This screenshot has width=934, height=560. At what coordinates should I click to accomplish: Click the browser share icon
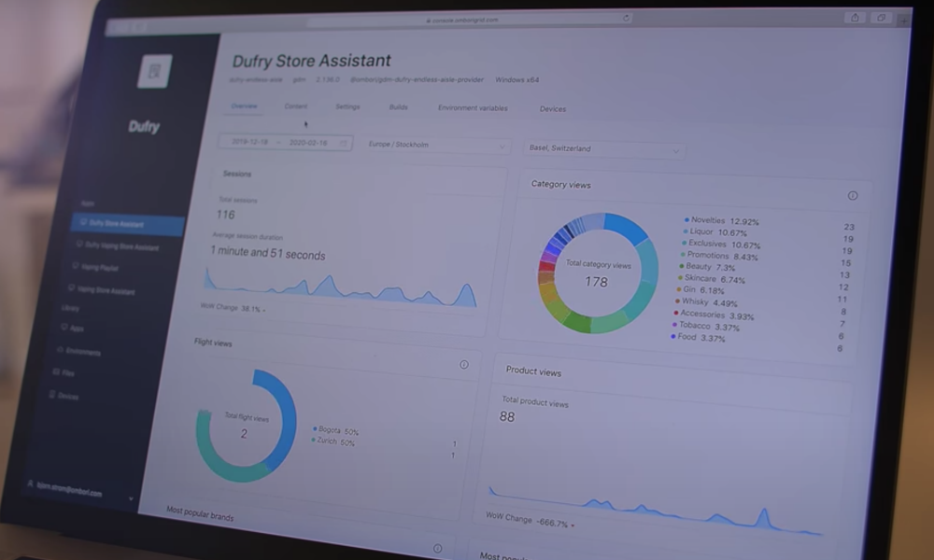click(855, 17)
